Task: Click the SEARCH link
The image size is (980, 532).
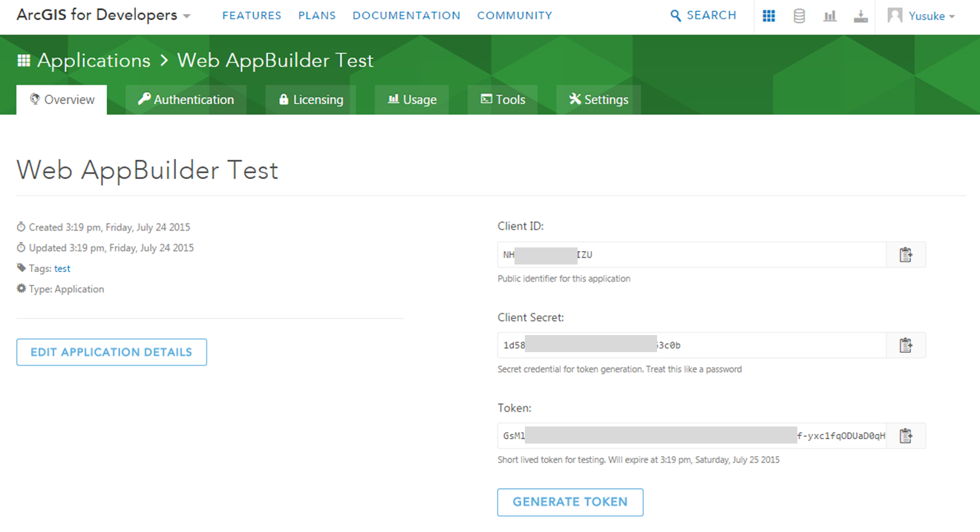Action: point(703,16)
